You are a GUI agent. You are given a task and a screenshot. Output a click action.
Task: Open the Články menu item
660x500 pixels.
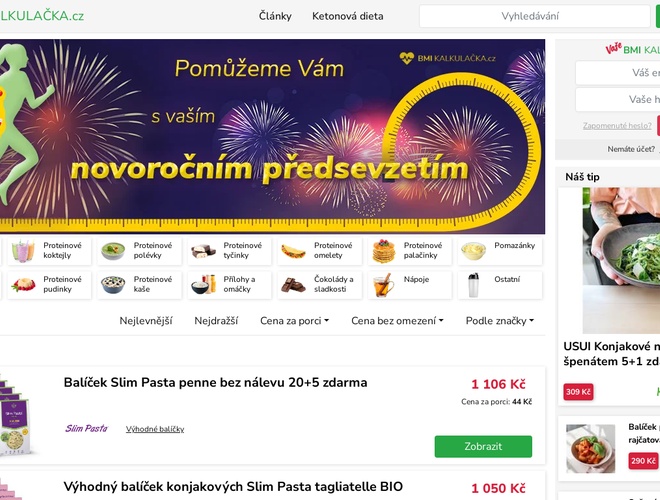(275, 16)
